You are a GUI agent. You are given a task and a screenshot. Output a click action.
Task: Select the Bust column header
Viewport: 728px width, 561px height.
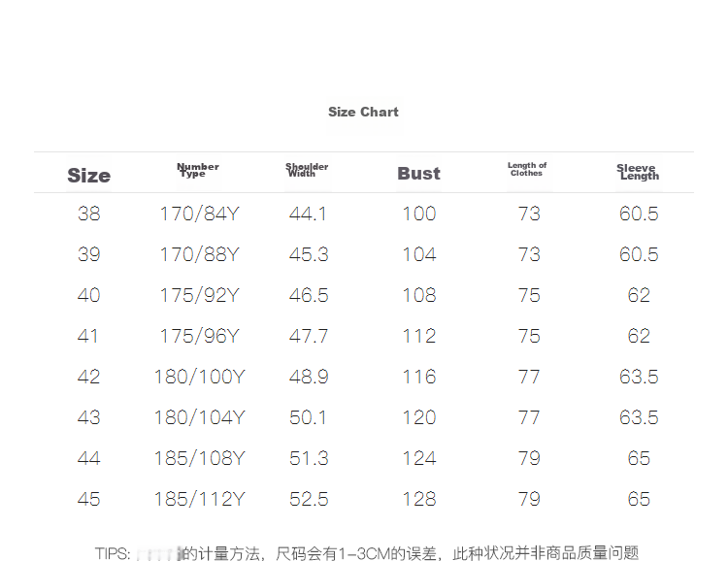[418, 174]
